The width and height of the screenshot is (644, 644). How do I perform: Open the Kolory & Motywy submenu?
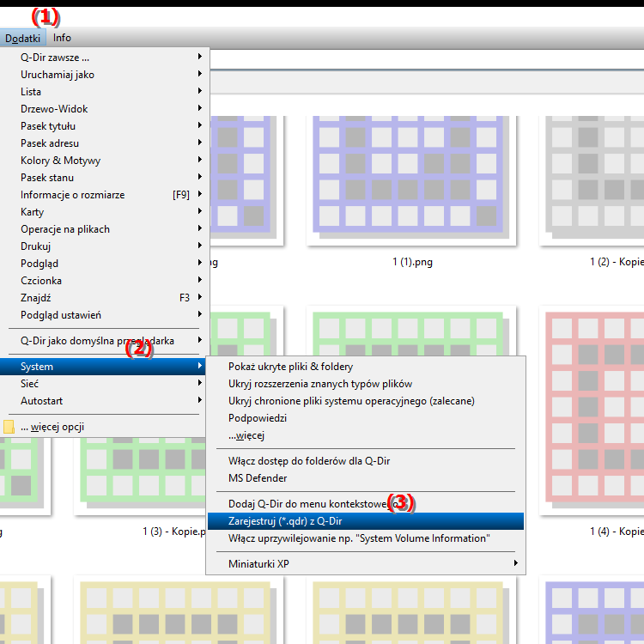(104, 161)
